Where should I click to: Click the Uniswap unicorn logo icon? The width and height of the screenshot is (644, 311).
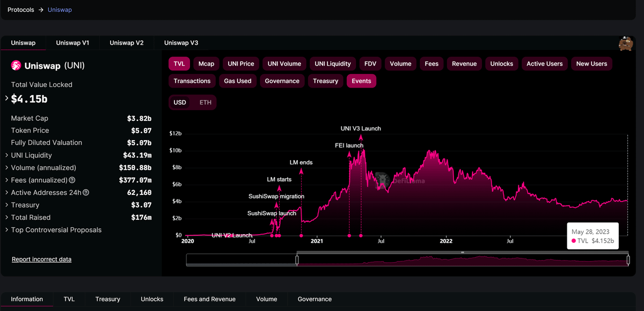(x=16, y=66)
